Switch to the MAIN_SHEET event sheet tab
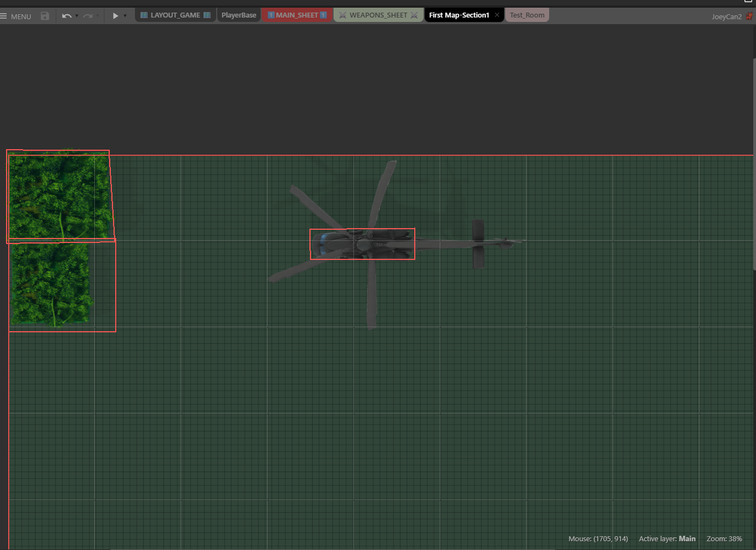The image size is (756, 550). 297,15
